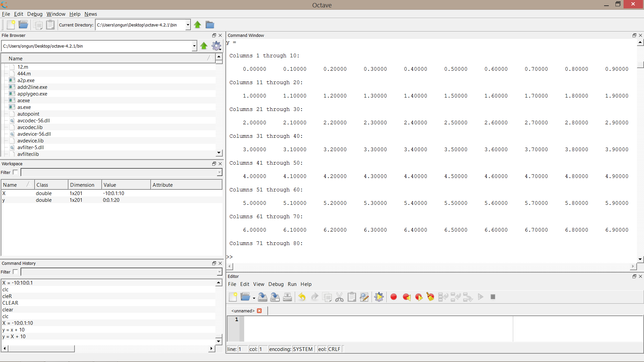Image resolution: width=644 pixels, height=362 pixels.
Task: Remove all breakpoints with broom icon
Action: pyautogui.click(x=430, y=297)
